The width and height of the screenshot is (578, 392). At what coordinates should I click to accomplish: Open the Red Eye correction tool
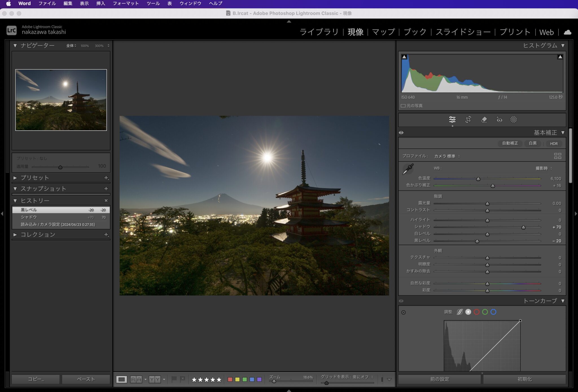(499, 120)
